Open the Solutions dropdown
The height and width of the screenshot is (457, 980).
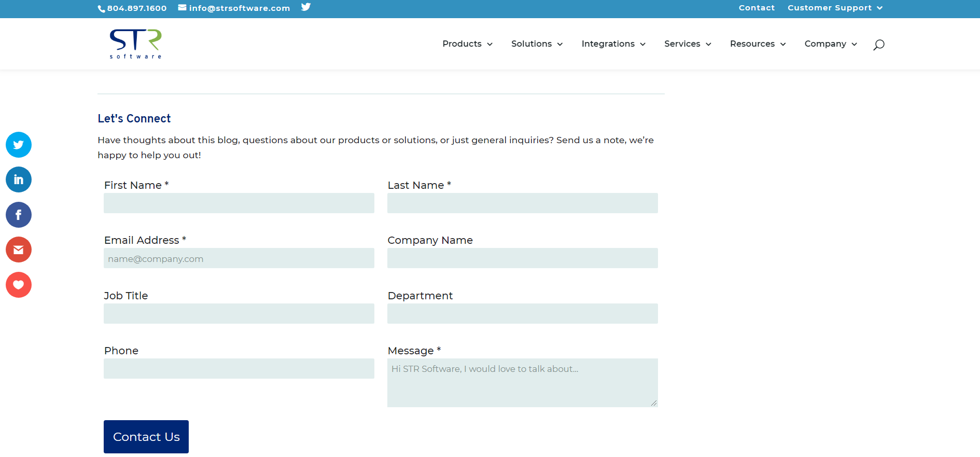point(536,44)
